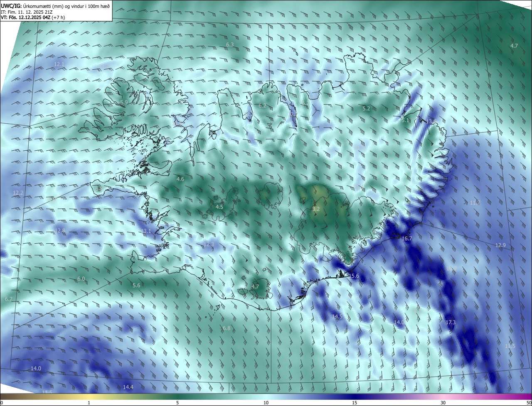This screenshot has height=406, width=532.
Task: Click the 4.6 value label
Action: (180, 179)
